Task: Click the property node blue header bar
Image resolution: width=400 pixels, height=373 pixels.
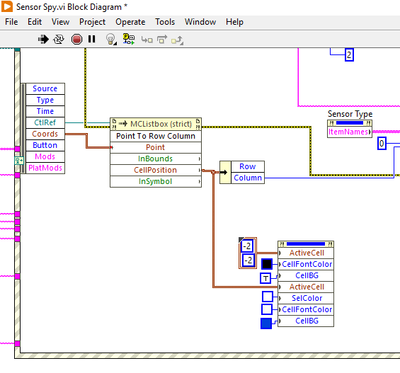Action: (x=306, y=244)
